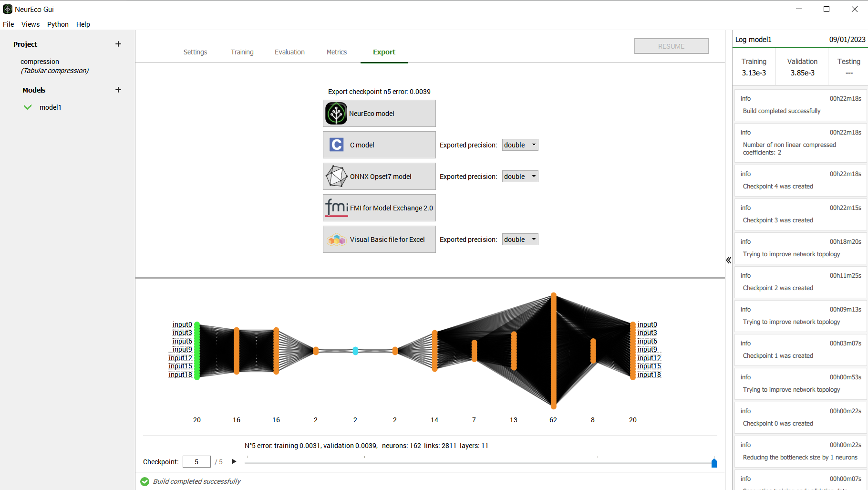Export as ONNX Opset7 model
This screenshot has width=868, height=490.
[379, 177]
